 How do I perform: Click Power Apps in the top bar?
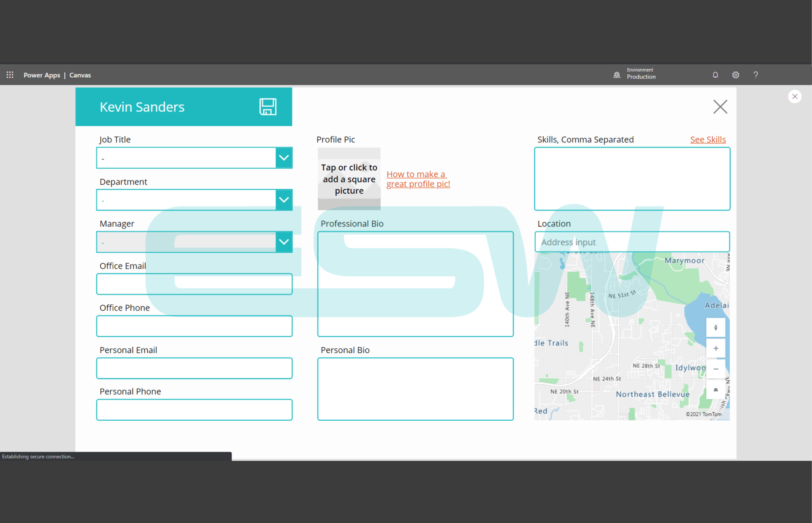pos(42,75)
